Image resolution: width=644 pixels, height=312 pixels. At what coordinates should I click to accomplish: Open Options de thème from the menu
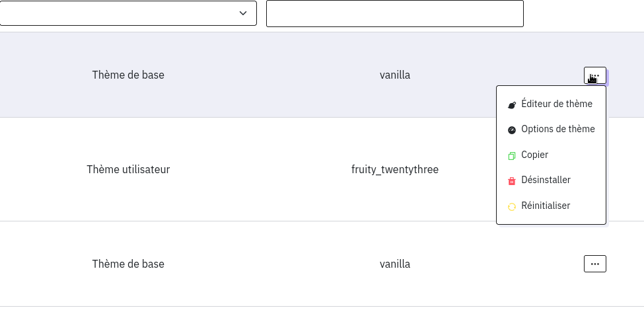[x=557, y=129]
